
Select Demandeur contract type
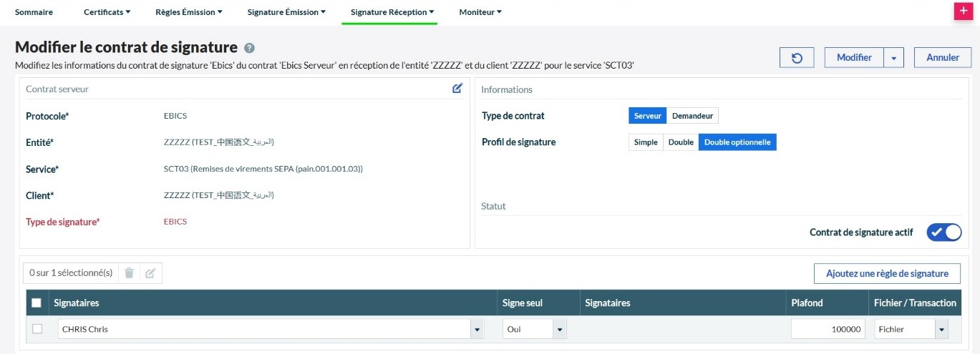pyautogui.click(x=692, y=116)
